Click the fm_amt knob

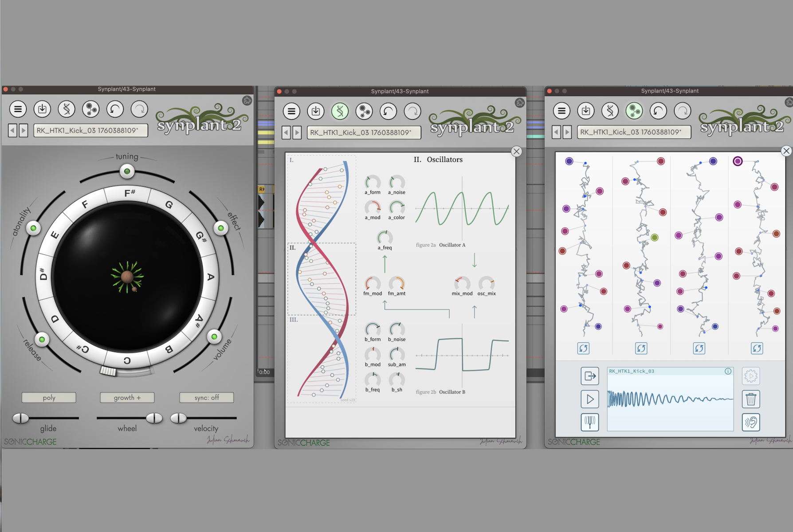(397, 283)
